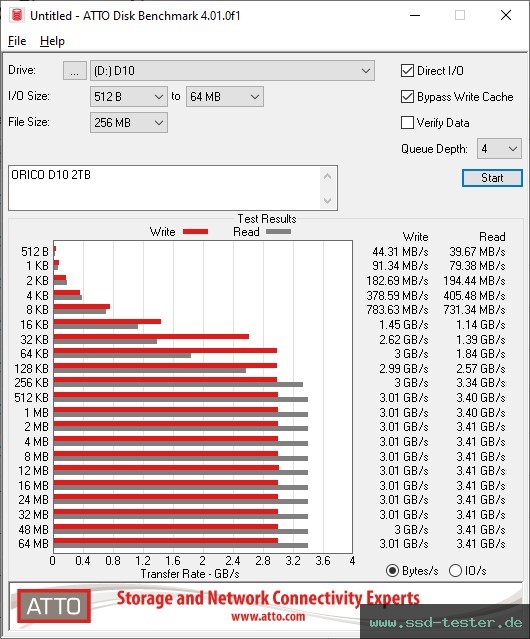Close the ATTO Disk Benchmark window

(506, 15)
